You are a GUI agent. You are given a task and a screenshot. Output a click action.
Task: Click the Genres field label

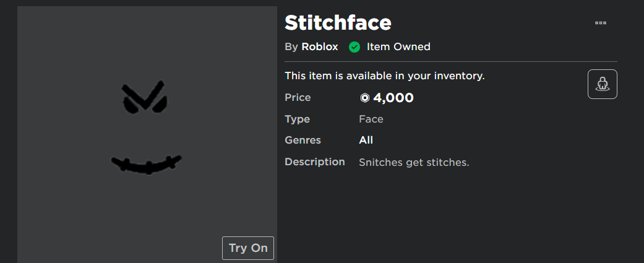pos(303,140)
